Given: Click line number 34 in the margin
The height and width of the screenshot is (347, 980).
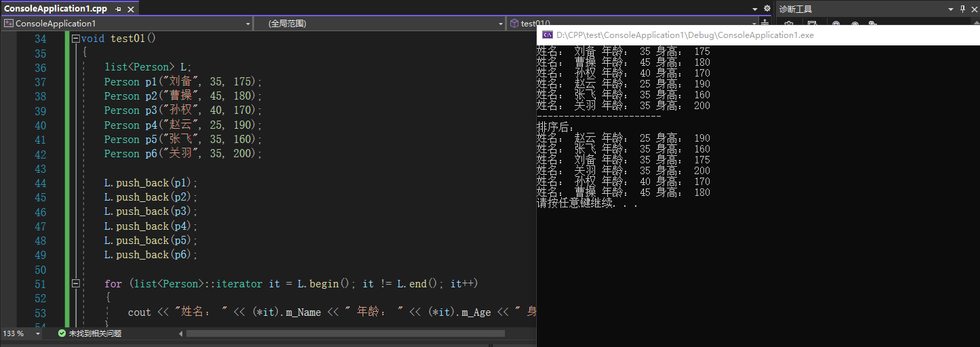Looking at the screenshot, I should (40, 39).
